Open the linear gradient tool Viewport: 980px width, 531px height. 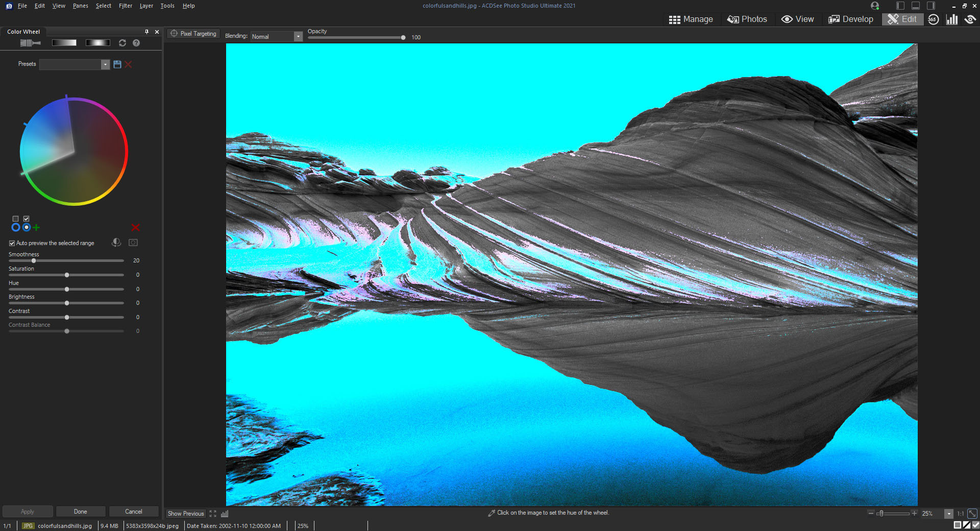coord(64,43)
